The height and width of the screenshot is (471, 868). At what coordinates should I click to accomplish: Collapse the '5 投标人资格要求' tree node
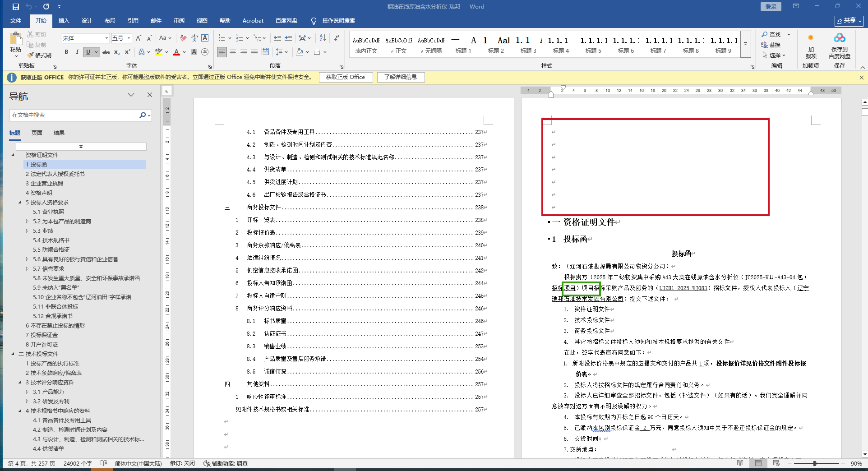tap(20, 203)
